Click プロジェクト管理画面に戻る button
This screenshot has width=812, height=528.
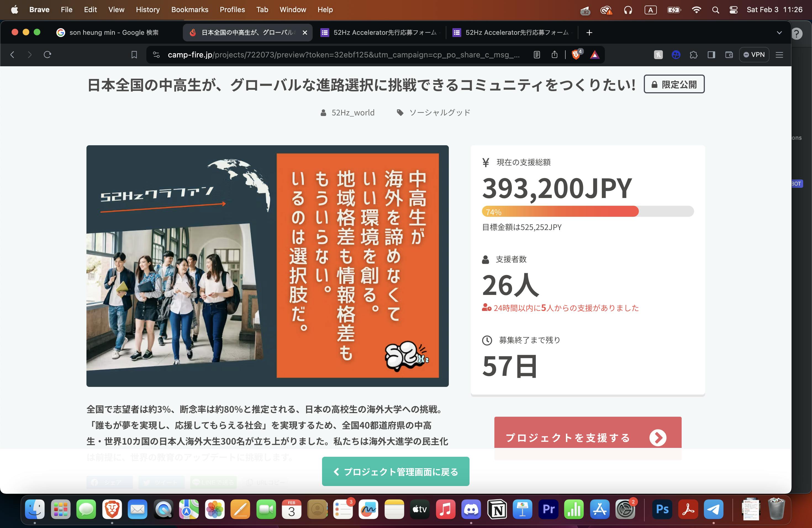(x=396, y=471)
